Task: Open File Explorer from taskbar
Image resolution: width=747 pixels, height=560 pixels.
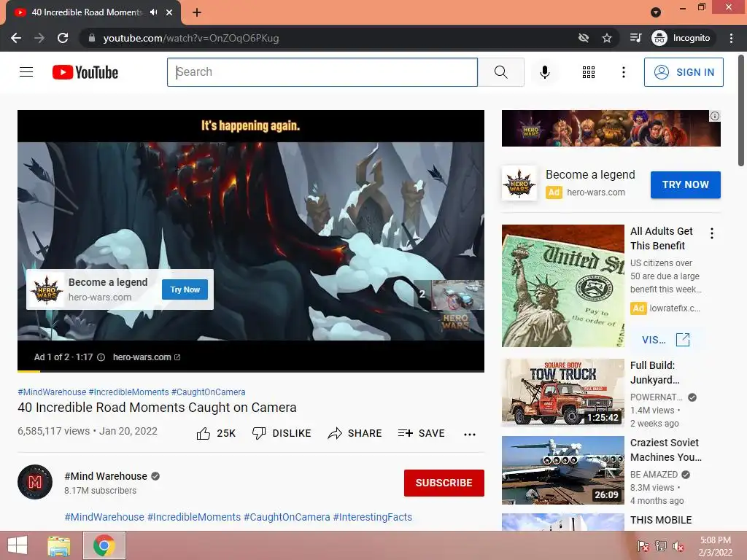Action: click(59, 545)
